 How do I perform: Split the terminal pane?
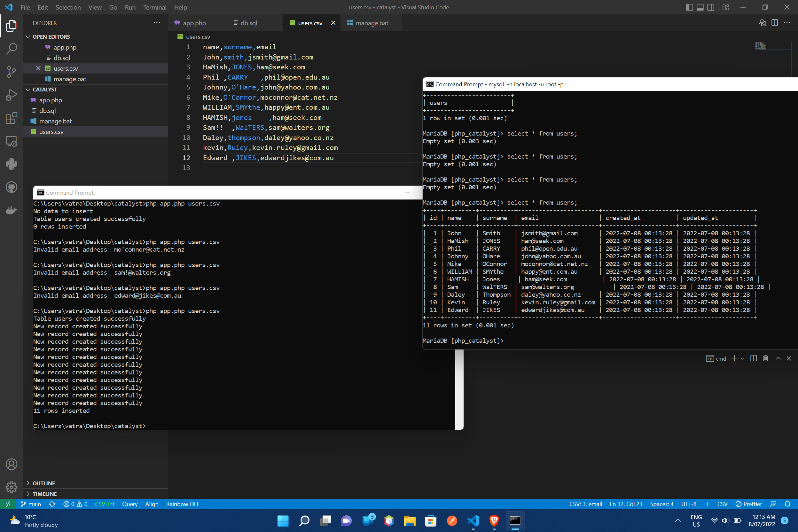(x=754, y=358)
